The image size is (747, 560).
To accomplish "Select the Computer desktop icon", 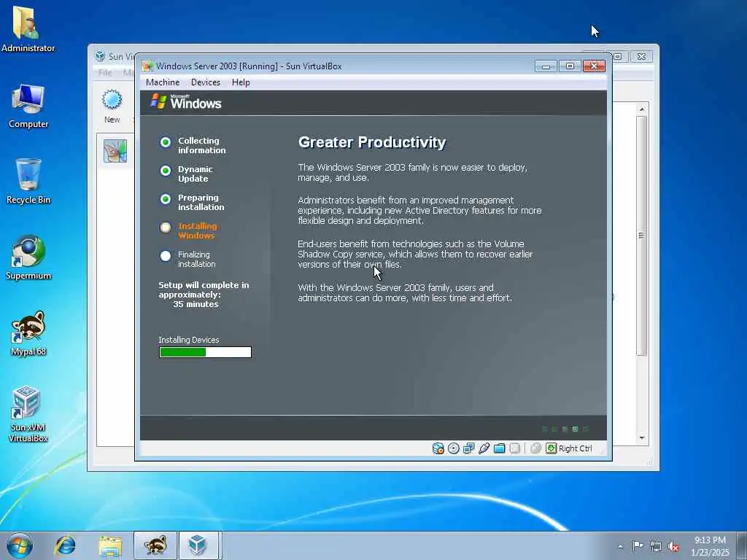I will [28, 106].
